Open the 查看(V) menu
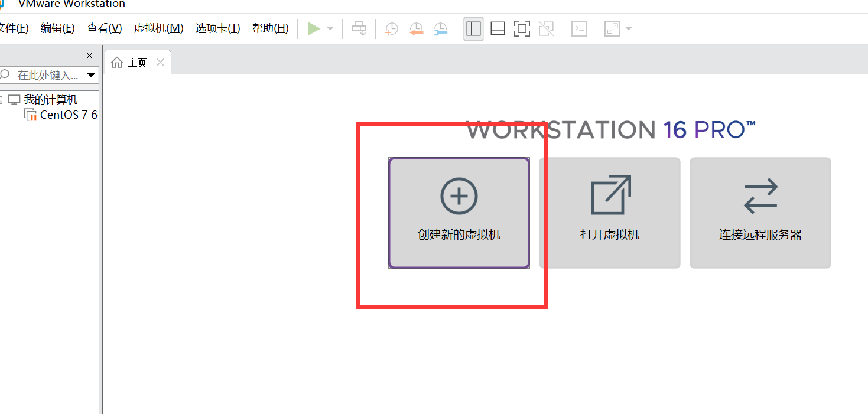 [105, 28]
